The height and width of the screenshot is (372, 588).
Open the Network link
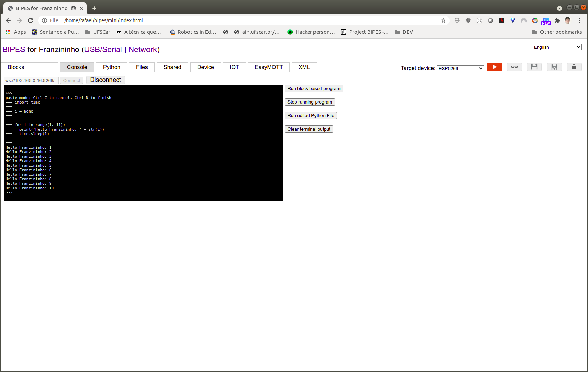pos(143,49)
